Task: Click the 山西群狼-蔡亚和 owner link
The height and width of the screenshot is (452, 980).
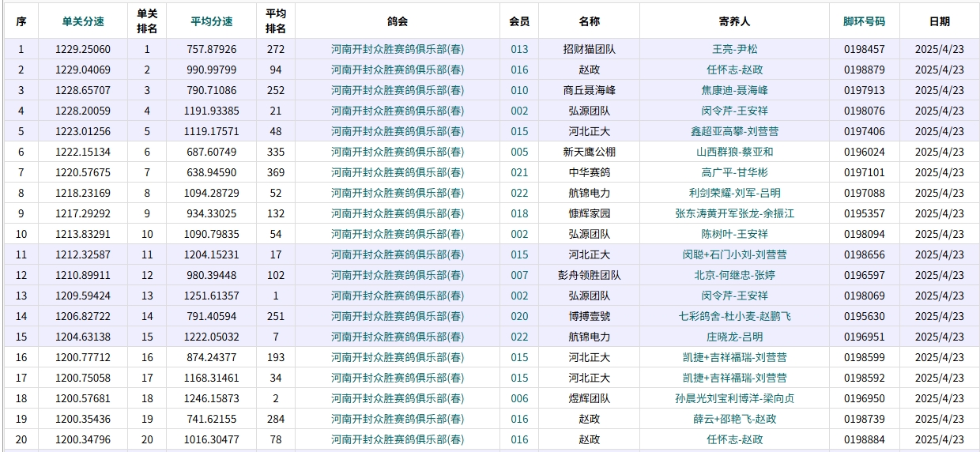Action: tap(734, 152)
